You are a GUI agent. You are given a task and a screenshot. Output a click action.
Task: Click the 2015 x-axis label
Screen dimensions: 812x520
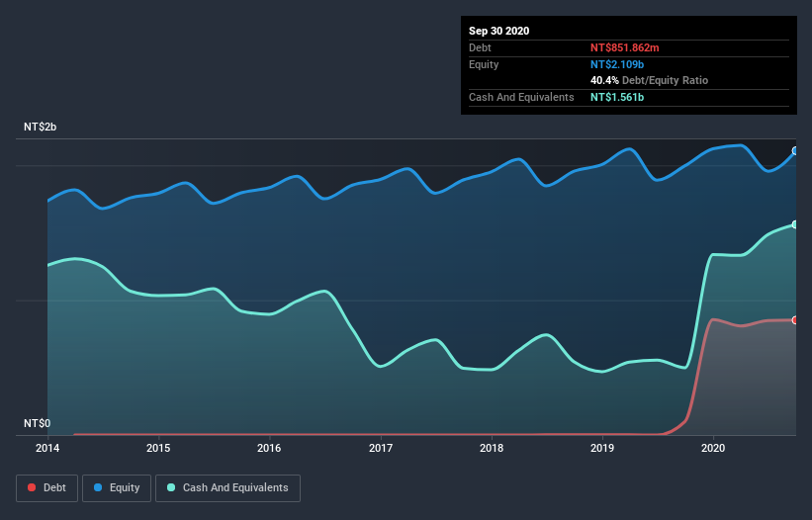point(158,448)
